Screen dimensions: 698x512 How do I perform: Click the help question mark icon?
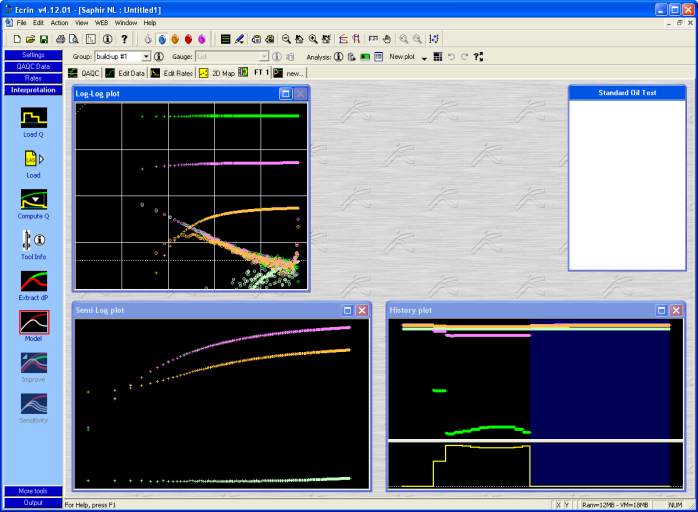pos(124,39)
